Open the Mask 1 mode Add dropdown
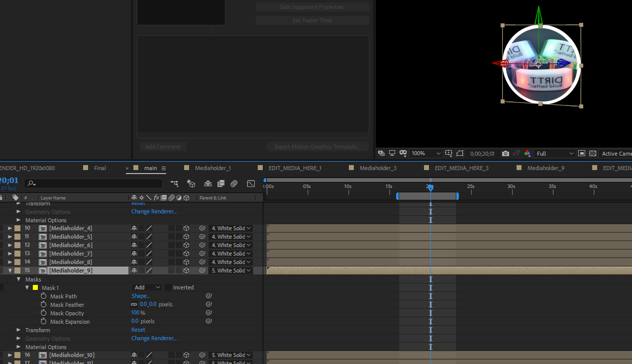The height and width of the screenshot is (364, 632). pyautogui.click(x=147, y=287)
